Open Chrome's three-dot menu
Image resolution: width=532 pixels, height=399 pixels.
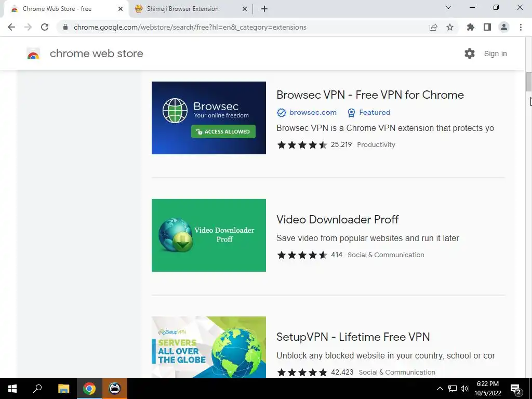521,27
